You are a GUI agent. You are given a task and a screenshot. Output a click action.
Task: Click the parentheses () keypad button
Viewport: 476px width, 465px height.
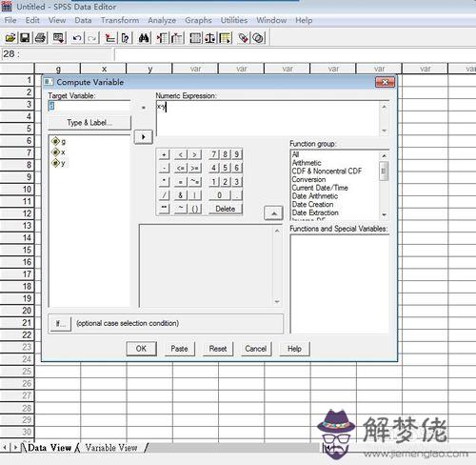coord(195,209)
